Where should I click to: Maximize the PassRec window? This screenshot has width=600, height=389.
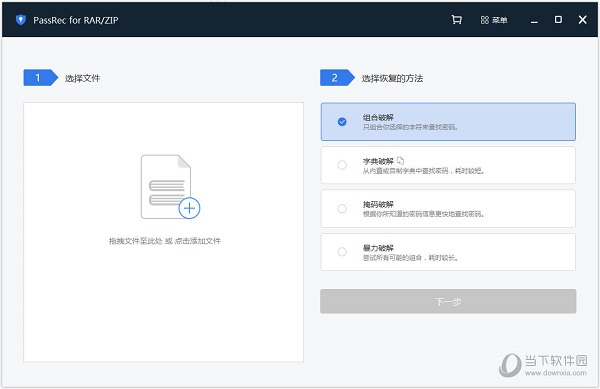[558, 20]
